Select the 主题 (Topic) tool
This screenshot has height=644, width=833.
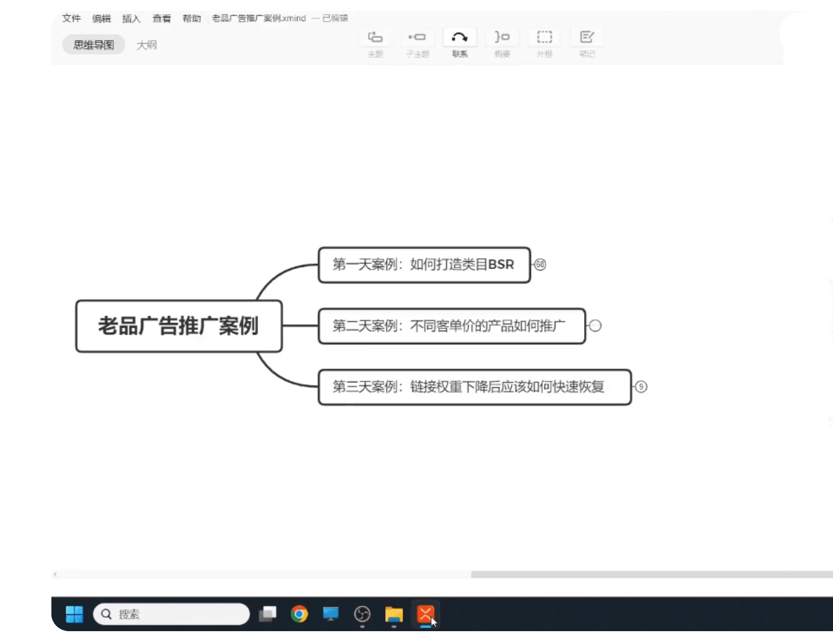(375, 37)
